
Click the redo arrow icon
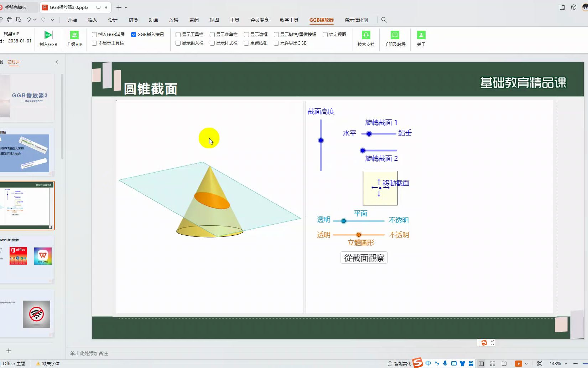pos(43,20)
